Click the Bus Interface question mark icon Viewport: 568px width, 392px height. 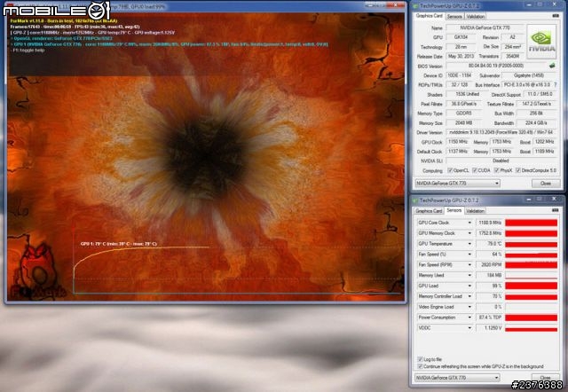[556, 85]
